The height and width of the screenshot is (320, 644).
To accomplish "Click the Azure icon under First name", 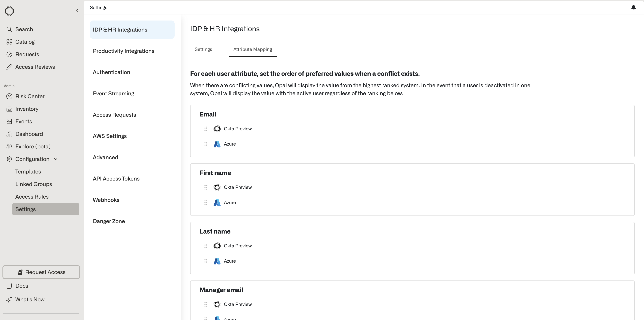I will [217, 203].
